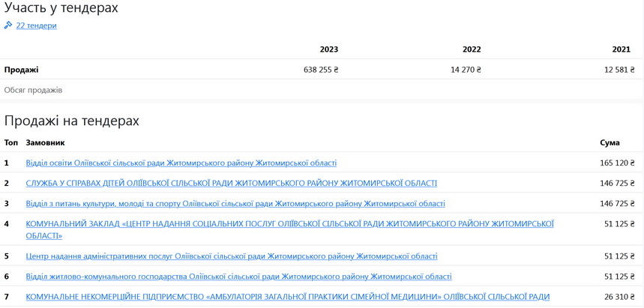Go to Відділ житлово-комунального господарства link
Image resolution: width=644 pixels, height=308 pixels.
click(x=238, y=276)
